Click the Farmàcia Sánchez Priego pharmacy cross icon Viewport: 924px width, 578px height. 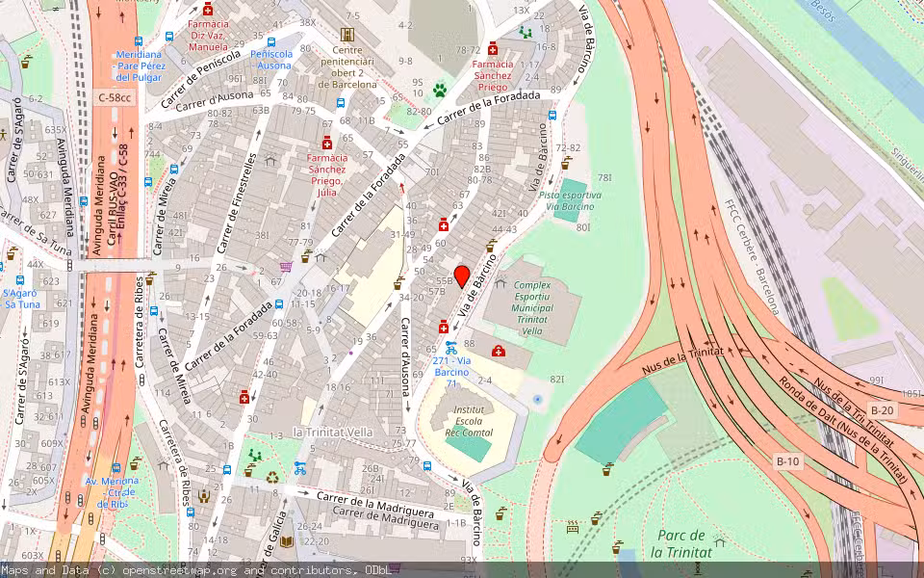point(493,49)
